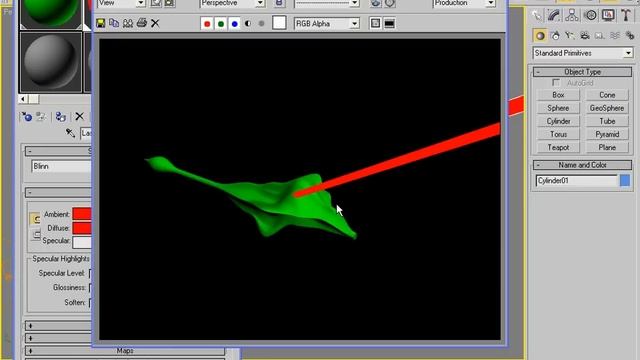Image resolution: width=640 pixels, height=360 pixels.
Task: Toggle the green channel display
Action: (x=221, y=24)
